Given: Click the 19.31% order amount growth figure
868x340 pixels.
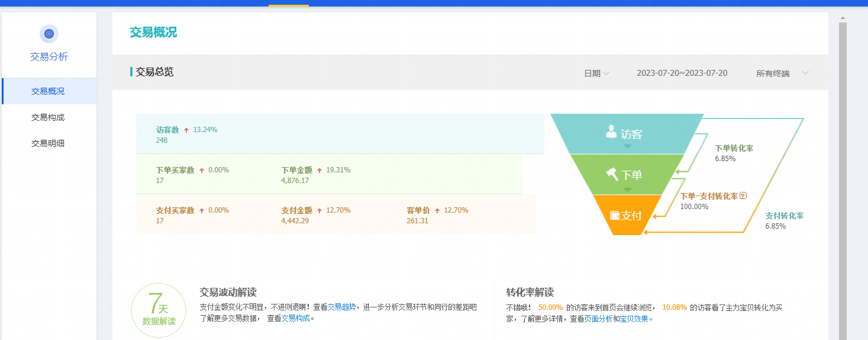Looking at the screenshot, I should [338, 170].
